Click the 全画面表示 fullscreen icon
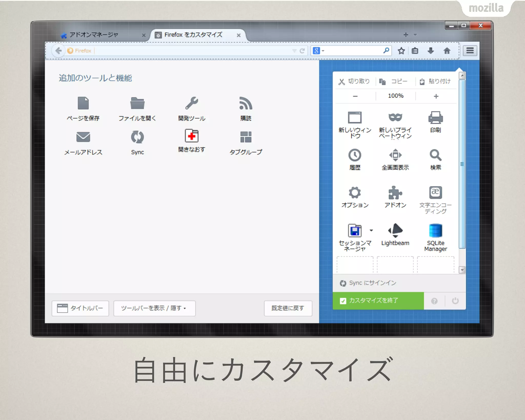The height and width of the screenshot is (420, 525). click(x=395, y=155)
